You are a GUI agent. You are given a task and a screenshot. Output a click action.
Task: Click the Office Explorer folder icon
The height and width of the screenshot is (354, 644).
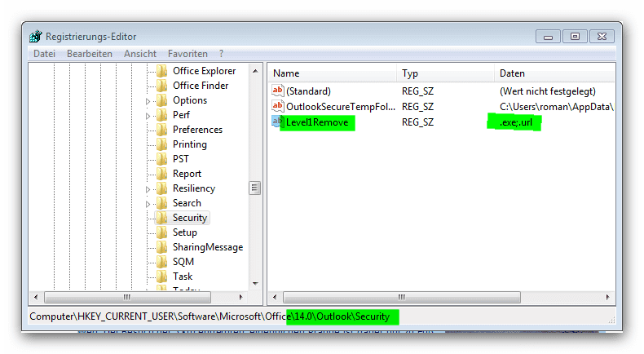coord(162,71)
